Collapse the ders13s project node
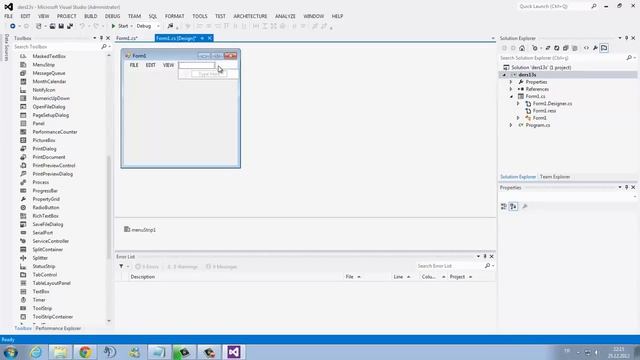640x360 pixels. (504, 75)
